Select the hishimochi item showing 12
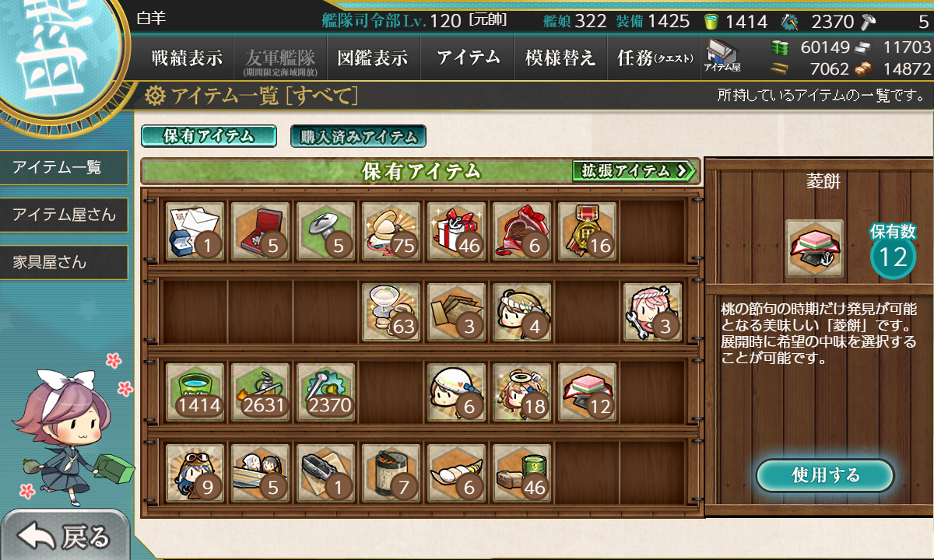Image resolution: width=934 pixels, height=560 pixels. tap(587, 391)
